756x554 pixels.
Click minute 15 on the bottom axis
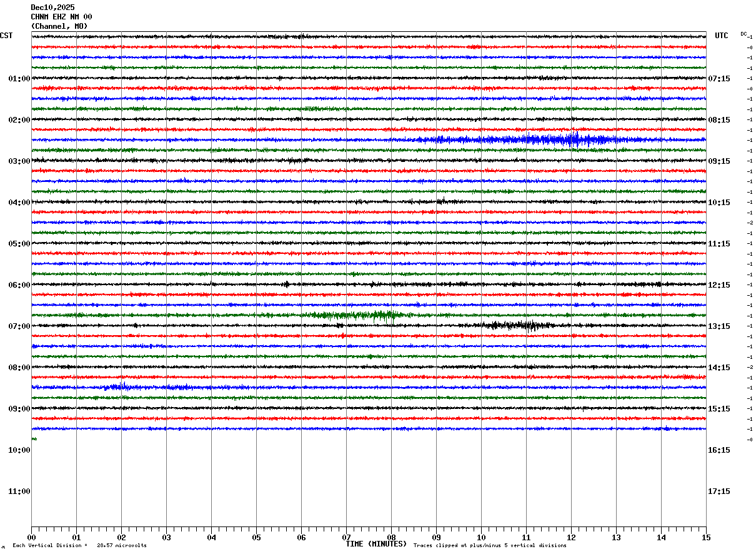(706, 537)
